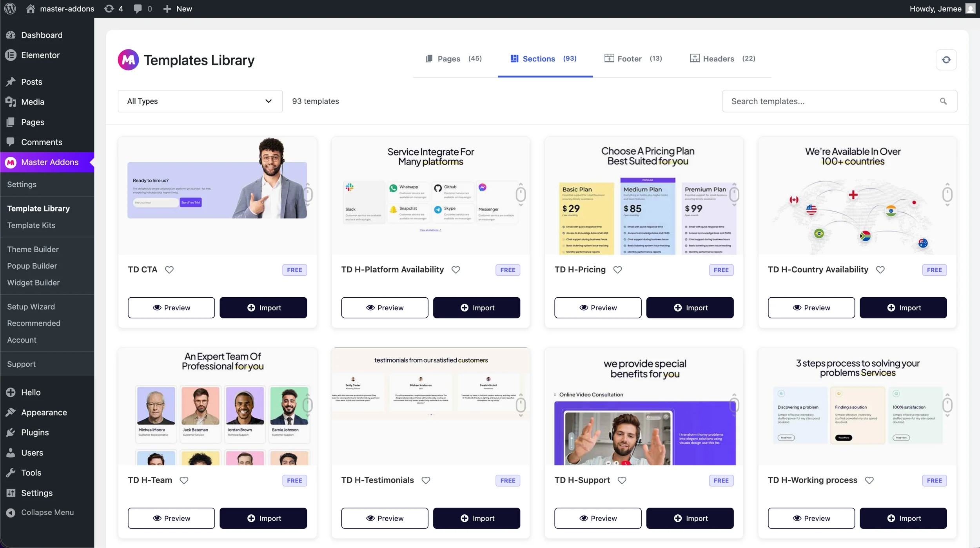980x548 pixels.
Task: Open the Users menu
Action: pos(47,452)
